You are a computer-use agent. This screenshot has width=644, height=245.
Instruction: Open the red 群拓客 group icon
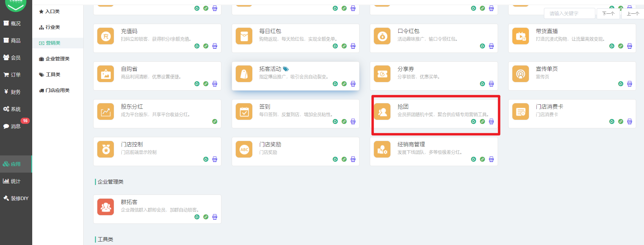click(x=106, y=207)
